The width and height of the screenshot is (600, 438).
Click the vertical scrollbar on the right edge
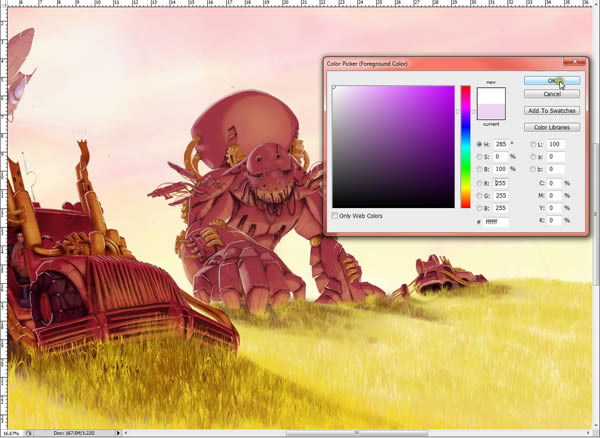pos(596,214)
